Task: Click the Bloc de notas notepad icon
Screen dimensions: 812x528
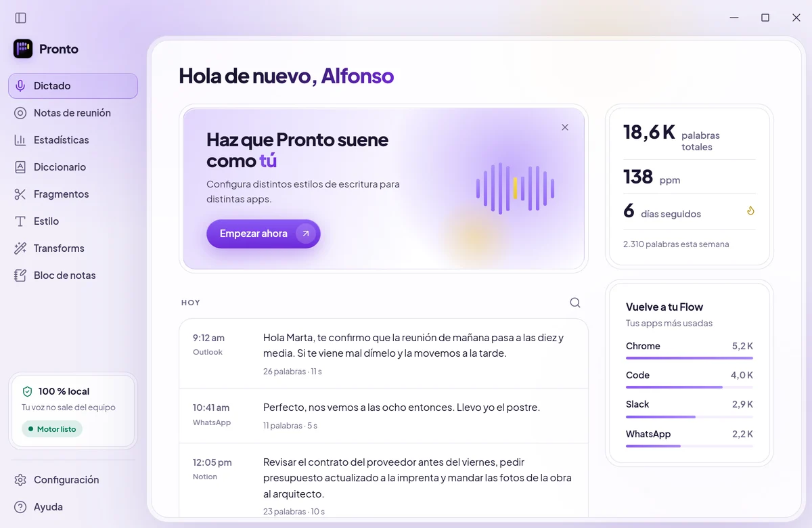Action: (20, 276)
